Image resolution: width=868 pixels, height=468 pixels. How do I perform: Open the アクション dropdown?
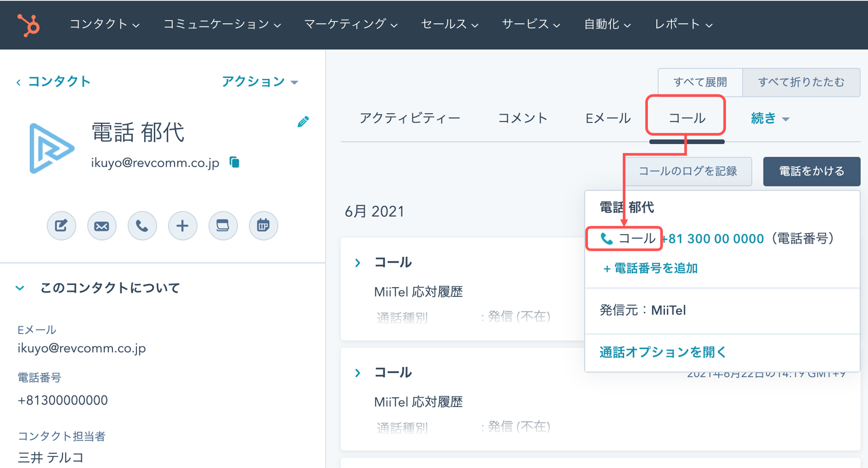pyautogui.click(x=260, y=82)
